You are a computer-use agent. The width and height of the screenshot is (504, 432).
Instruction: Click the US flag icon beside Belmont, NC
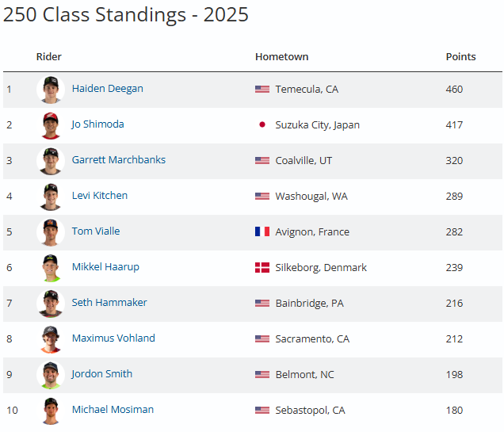[262, 375]
